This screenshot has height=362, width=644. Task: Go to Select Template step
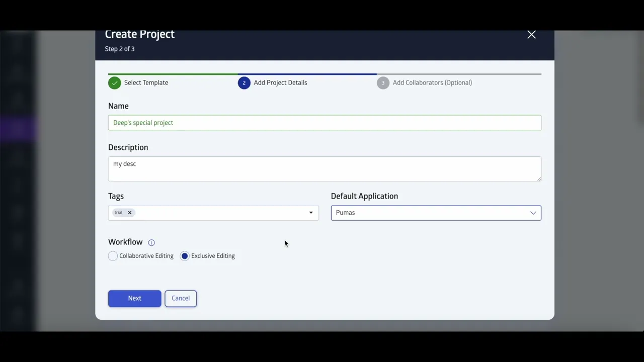146,83
